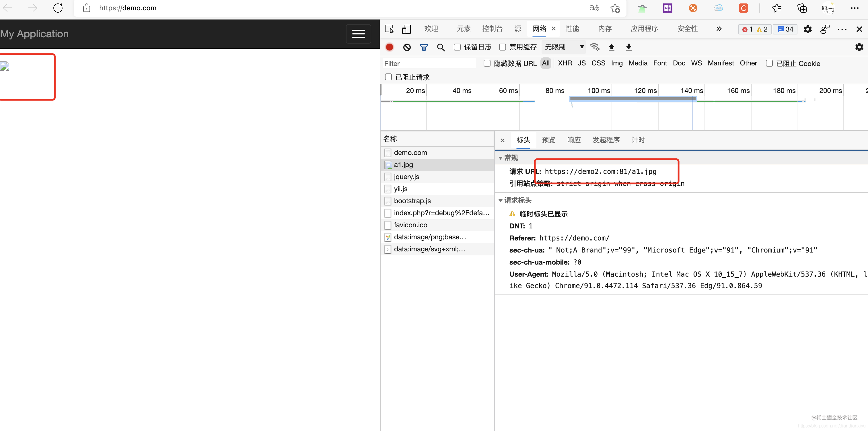868x431 pixels.
Task: Switch to the 控制台 tab
Action: pos(492,29)
